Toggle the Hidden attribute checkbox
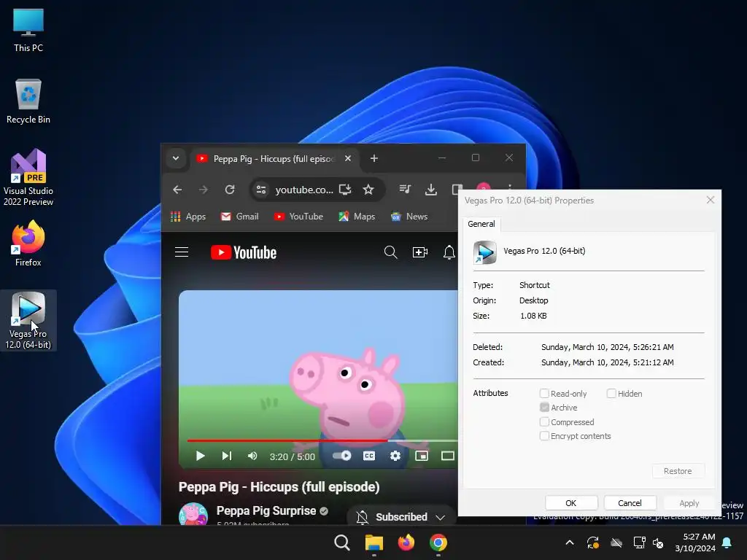 (x=611, y=393)
